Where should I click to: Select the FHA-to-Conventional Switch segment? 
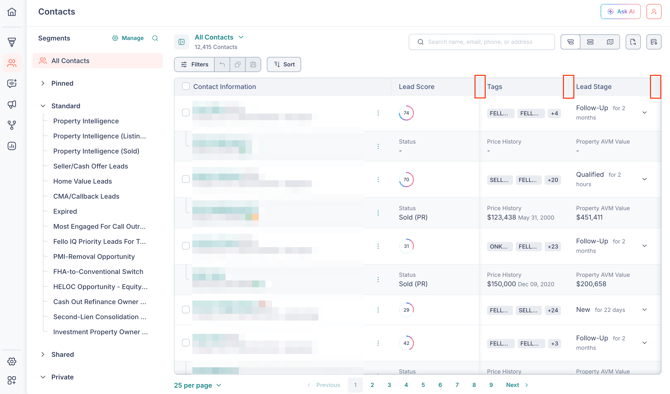(x=98, y=272)
